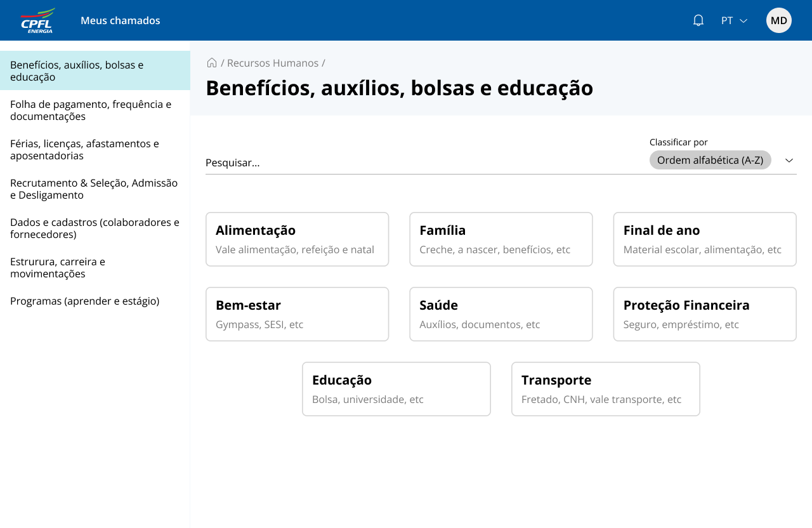
Task: Click the 'Classificar por' label
Action: [679, 142]
